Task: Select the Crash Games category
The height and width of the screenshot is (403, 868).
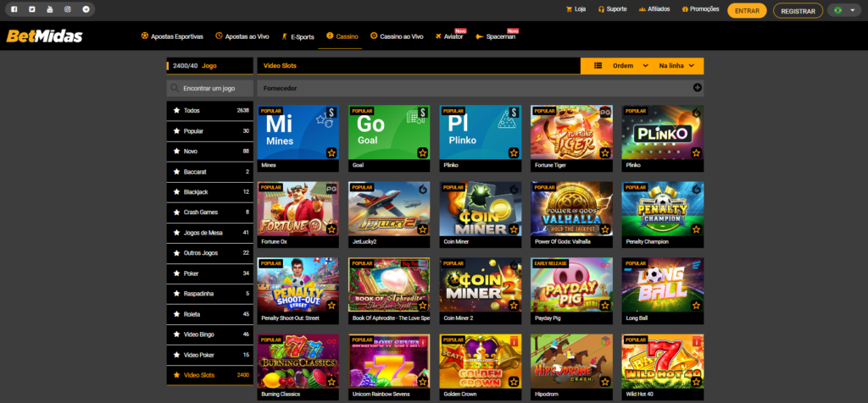Action: 210,213
